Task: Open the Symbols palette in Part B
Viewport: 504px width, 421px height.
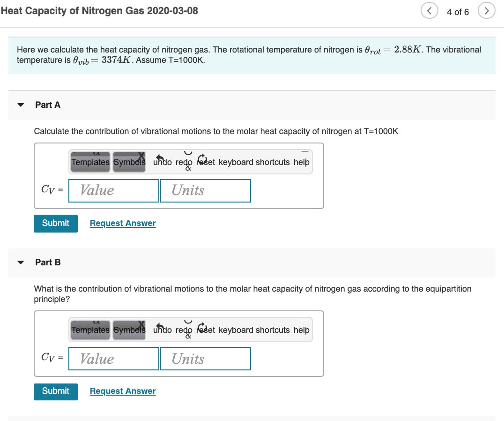Action: [129, 330]
